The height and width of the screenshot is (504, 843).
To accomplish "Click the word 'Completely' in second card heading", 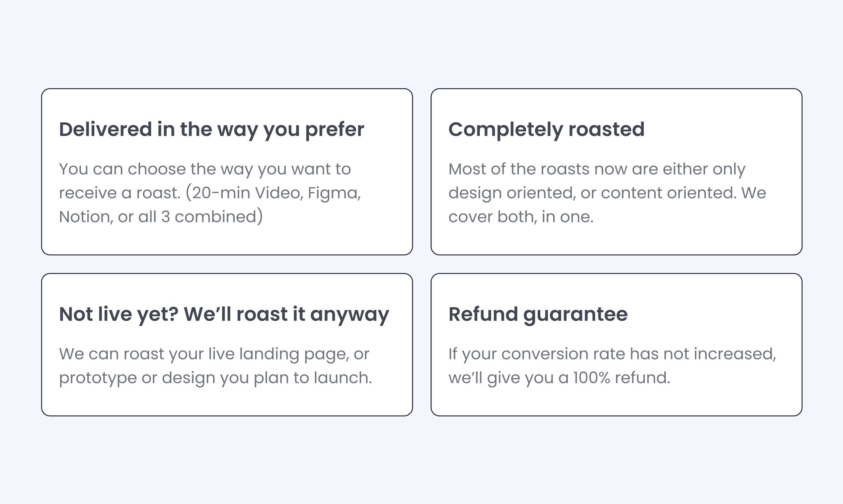I will pos(506,130).
